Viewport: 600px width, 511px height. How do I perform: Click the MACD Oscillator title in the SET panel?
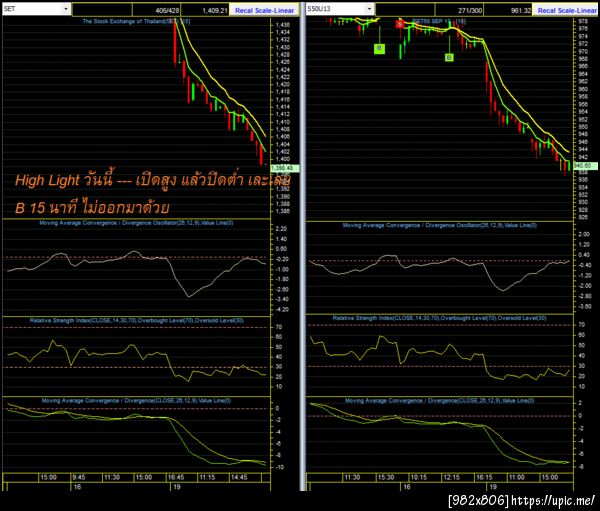click(x=136, y=223)
